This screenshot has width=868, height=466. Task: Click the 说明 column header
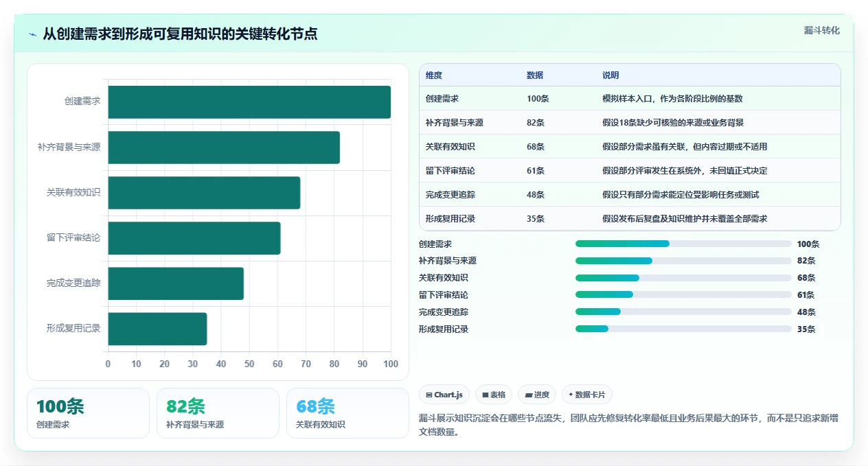[x=610, y=75]
